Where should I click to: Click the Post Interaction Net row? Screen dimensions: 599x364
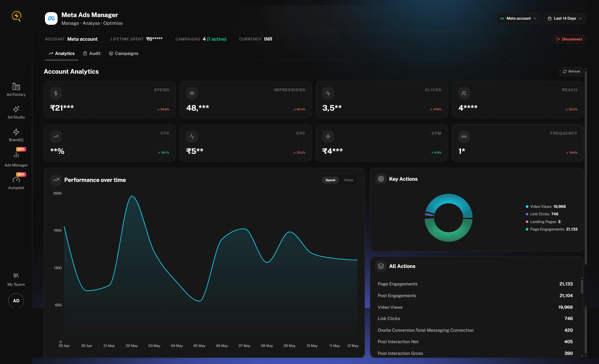coord(475,342)
